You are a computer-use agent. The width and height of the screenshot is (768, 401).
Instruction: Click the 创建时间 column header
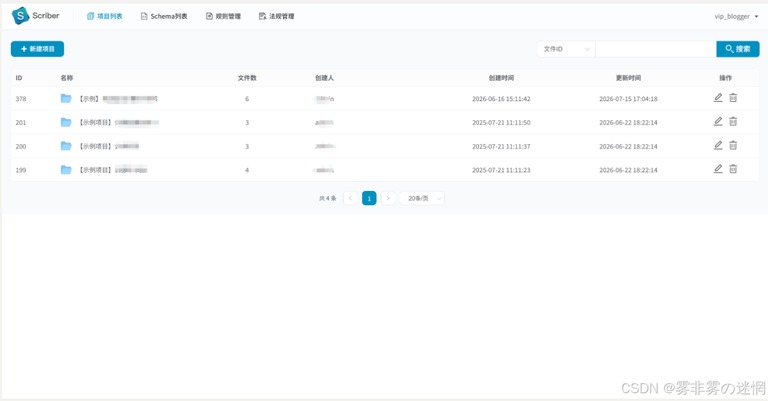501,78
